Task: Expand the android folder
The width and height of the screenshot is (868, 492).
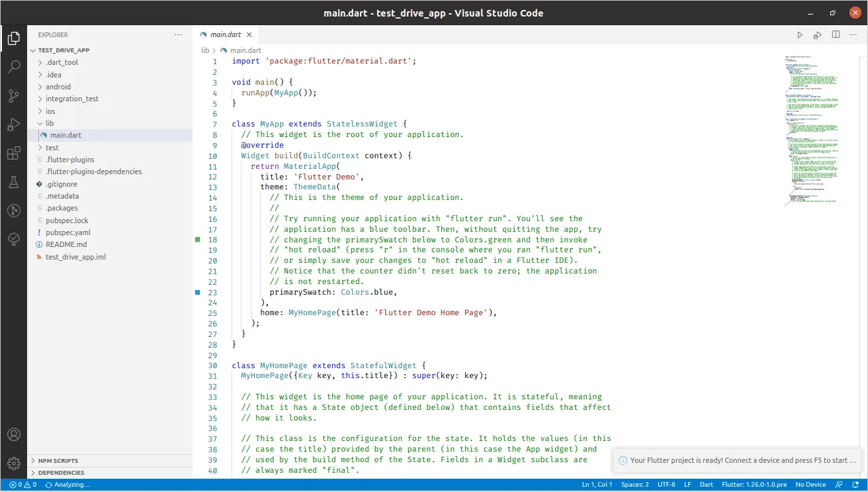Action: pos(41,87)
